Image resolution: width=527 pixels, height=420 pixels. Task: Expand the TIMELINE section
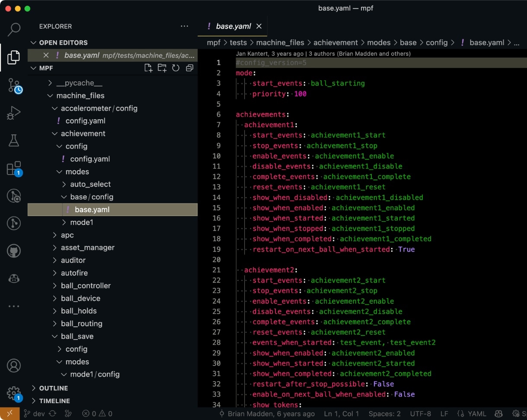coord(54,401)
